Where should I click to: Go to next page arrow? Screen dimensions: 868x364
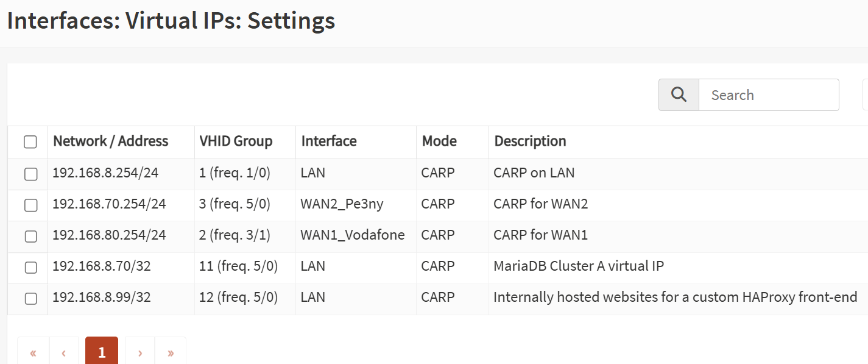(x=140, y=352)
